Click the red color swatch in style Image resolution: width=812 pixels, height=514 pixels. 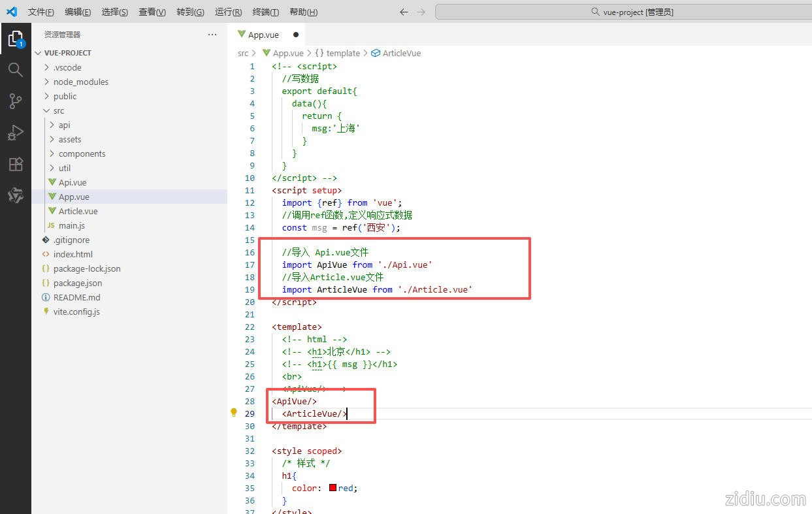tap(333, 488)
